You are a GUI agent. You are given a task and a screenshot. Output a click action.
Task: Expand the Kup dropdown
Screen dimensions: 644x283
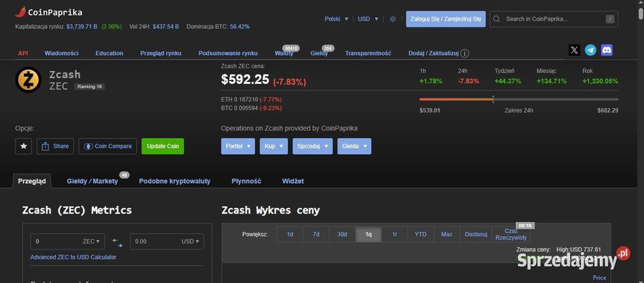point(274,146)
